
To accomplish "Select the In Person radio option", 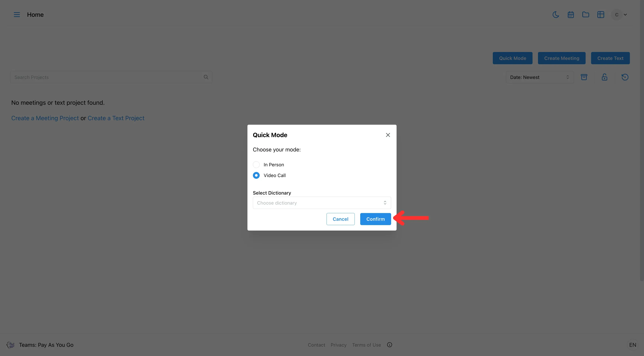I will (x=256, y=164).
